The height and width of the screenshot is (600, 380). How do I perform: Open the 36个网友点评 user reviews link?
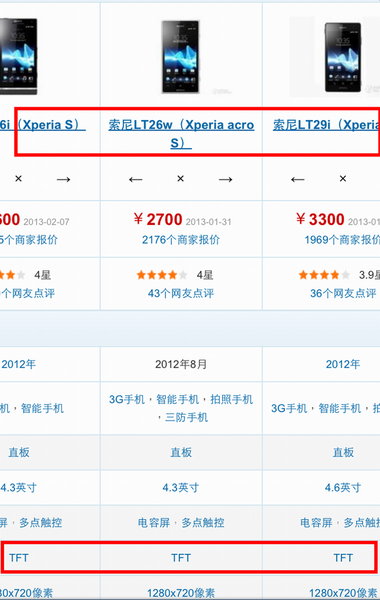(343, 293)
